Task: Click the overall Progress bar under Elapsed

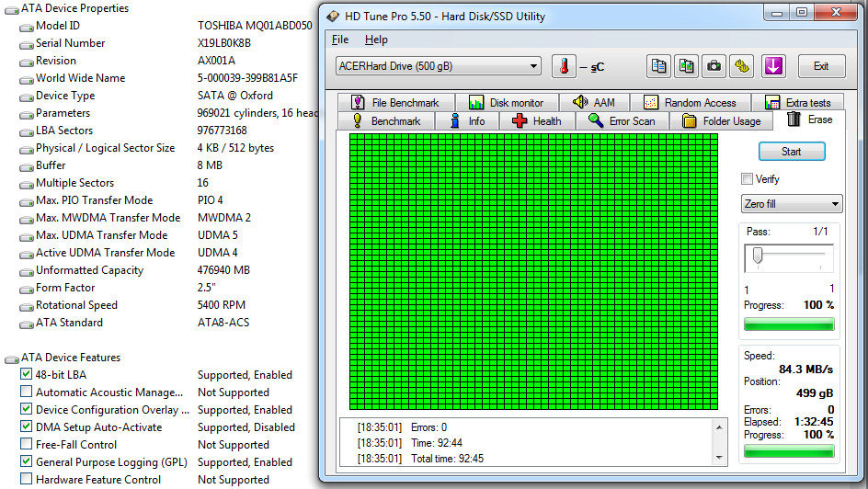Action: (789, 451)
